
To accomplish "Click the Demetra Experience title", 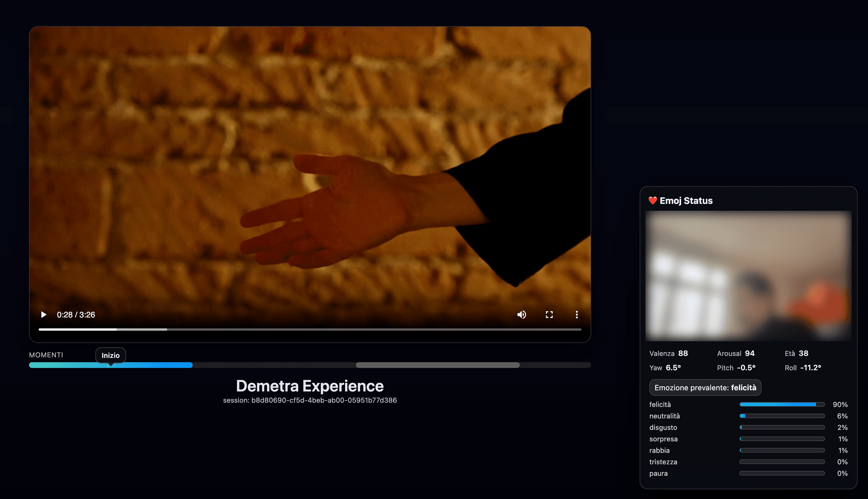I will click(x=310, y=386).
